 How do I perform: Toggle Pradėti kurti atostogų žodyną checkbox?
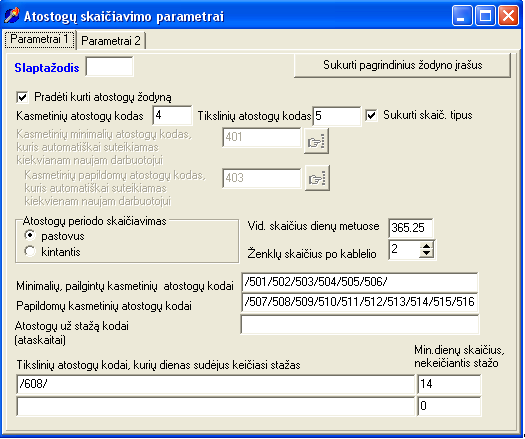coord(22,97)
